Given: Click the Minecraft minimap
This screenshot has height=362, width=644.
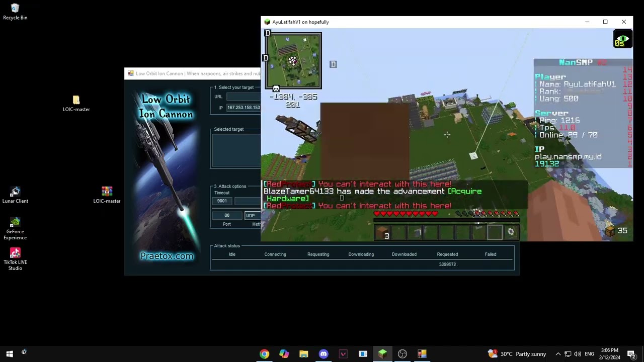Looking at the screenshot, I should (x=293, y=61).
